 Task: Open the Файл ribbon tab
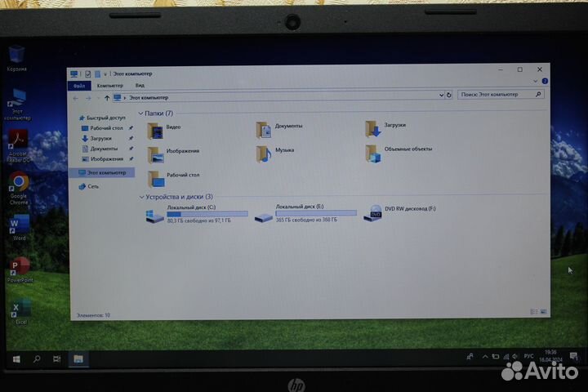[x=79, y=86]
